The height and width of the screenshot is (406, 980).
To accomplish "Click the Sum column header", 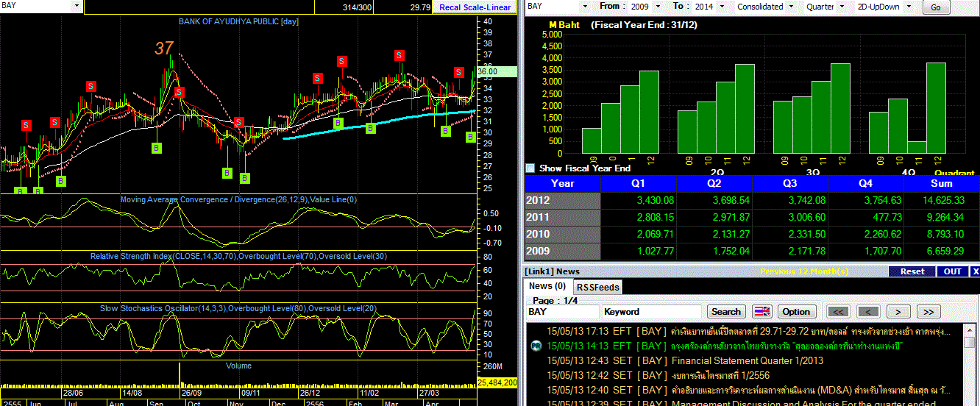I will [942, 183].
